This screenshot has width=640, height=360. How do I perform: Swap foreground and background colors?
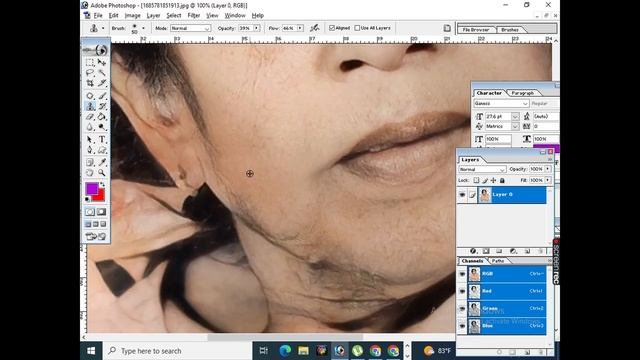pyautogui.click(x=102, y=185)
